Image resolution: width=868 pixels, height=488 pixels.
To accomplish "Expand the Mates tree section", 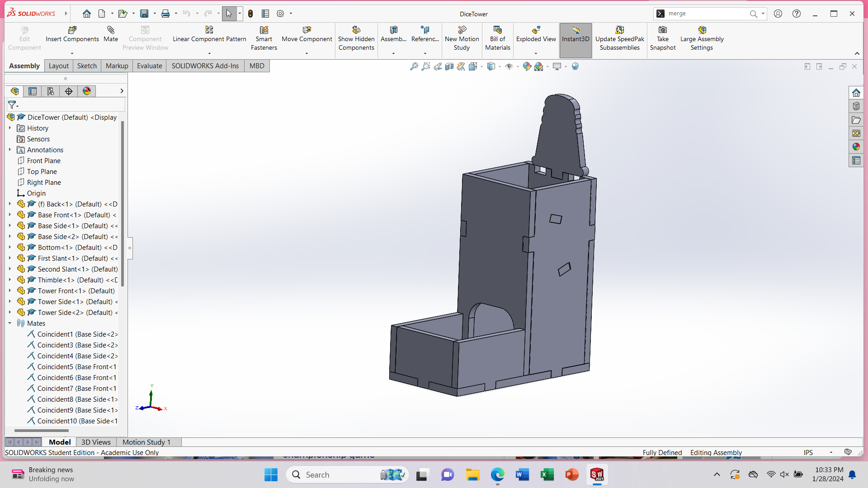I will (11, 323).
